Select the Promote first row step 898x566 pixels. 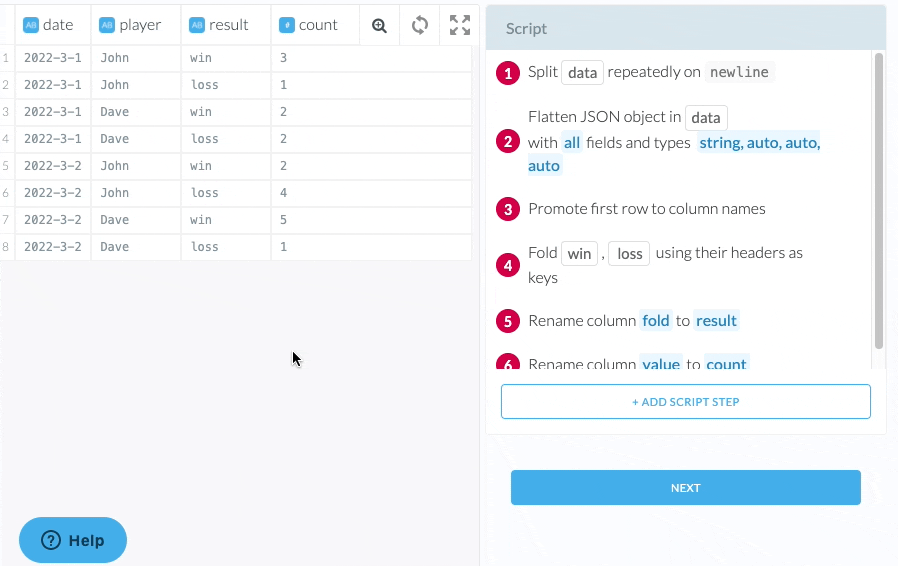click(x=646, y=209)
